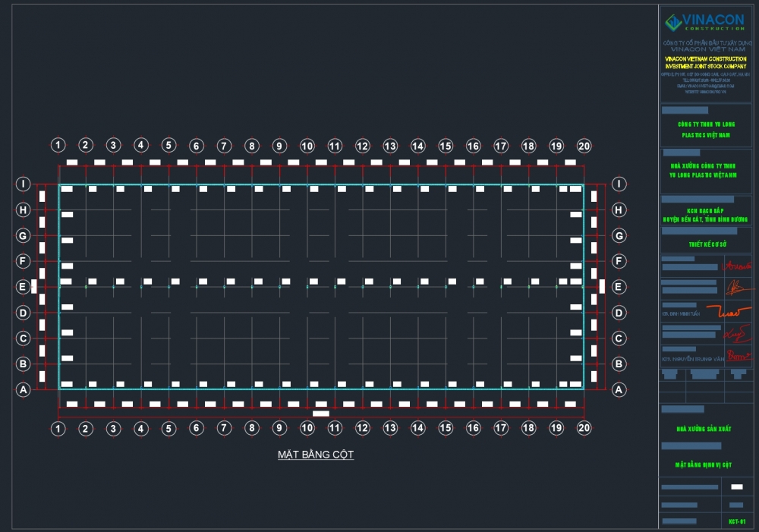Select grid bubble 20 in the bottom axis row
Image resolution: width=759 pixels, height=532 pixels.
[x=584, y=429]
